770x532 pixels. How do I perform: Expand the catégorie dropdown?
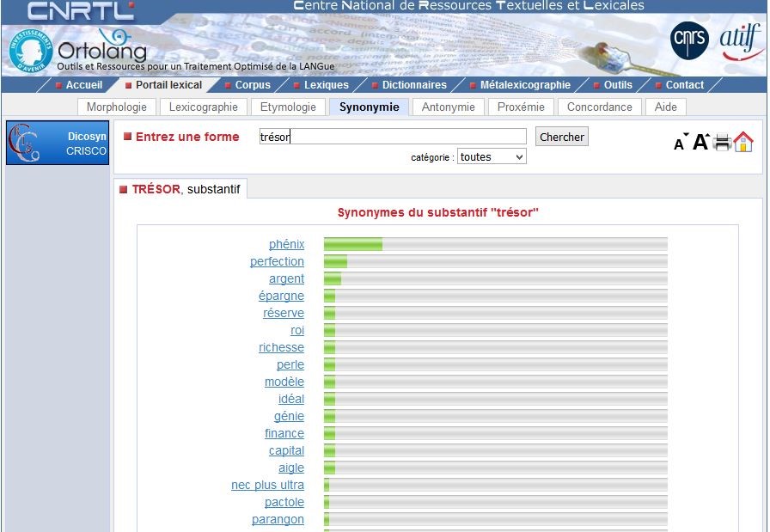click(491, 157)
